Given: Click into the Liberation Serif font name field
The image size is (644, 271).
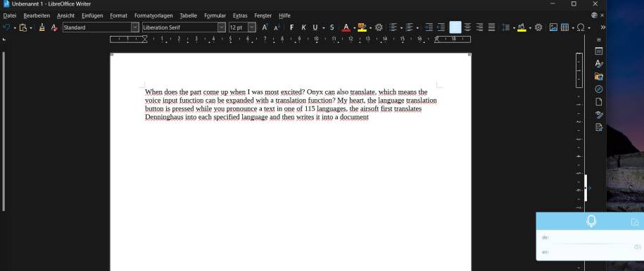Looking at the screenshot, I should 180,27.
